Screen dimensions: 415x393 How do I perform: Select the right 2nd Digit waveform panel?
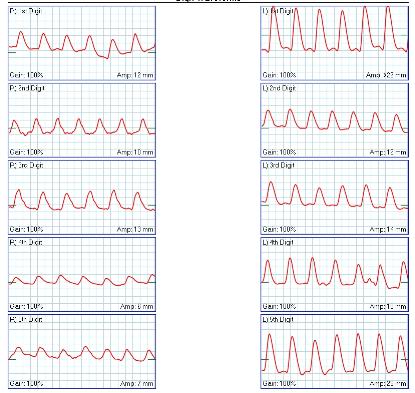(x=82, y=120)
